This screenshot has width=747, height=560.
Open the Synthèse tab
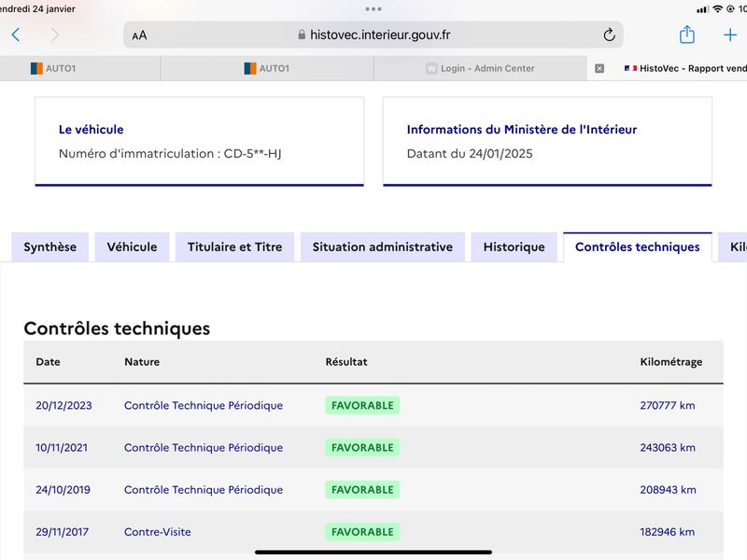pos(50,247)
